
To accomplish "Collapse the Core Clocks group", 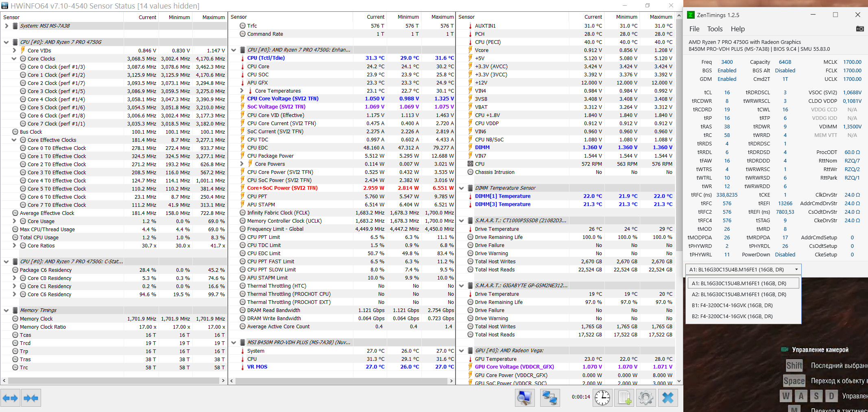I will tap(14, 59).
